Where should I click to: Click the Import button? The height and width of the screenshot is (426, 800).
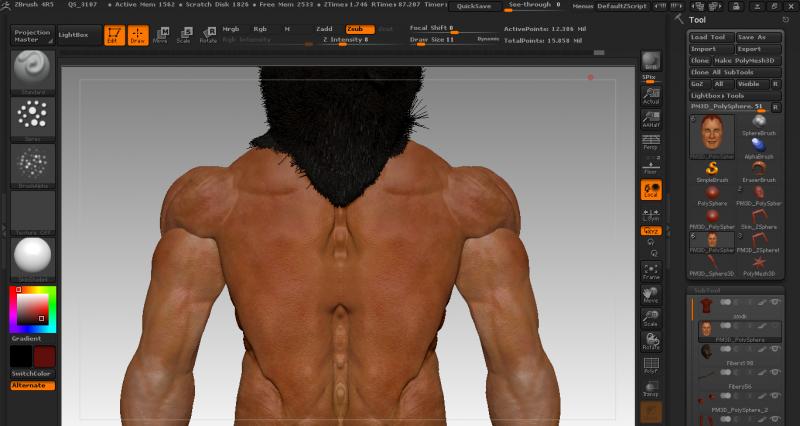(711, 49)
